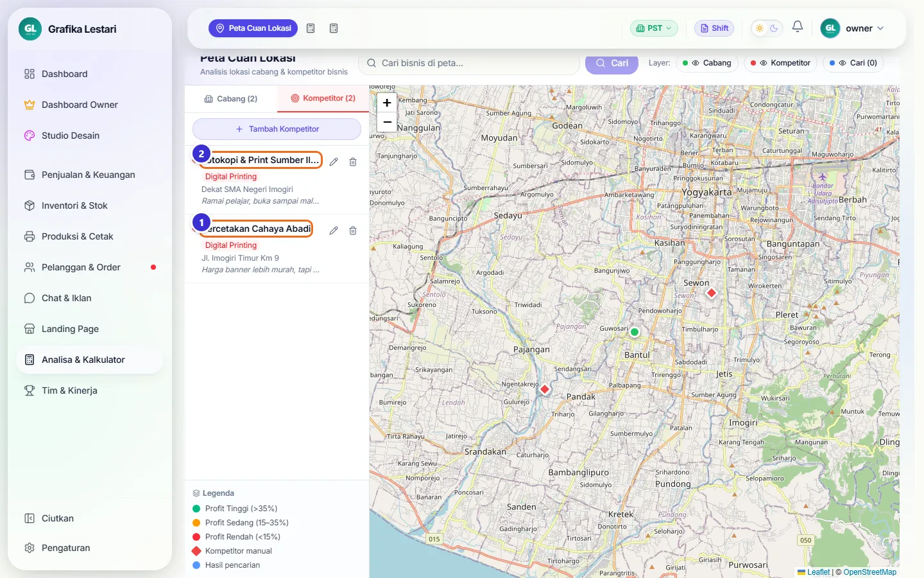Click the green branch marker near Bantul

point(635,332)
